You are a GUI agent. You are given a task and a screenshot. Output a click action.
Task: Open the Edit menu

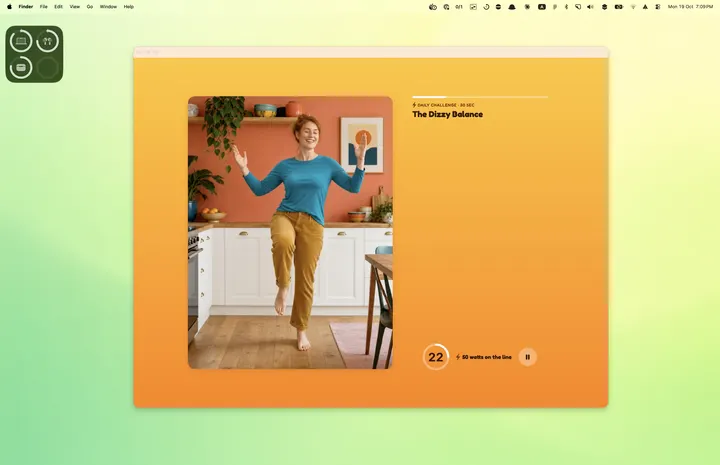58,7
